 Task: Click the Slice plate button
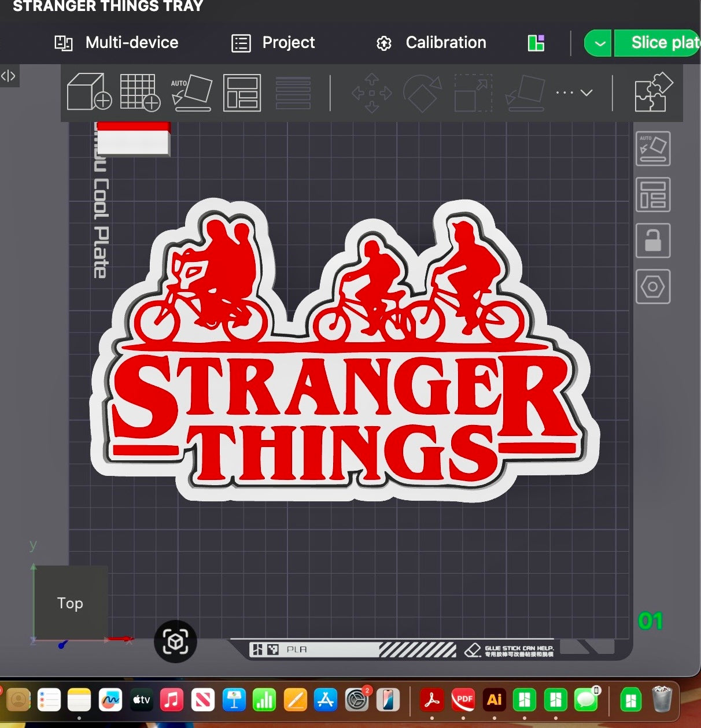click(658, 43)
